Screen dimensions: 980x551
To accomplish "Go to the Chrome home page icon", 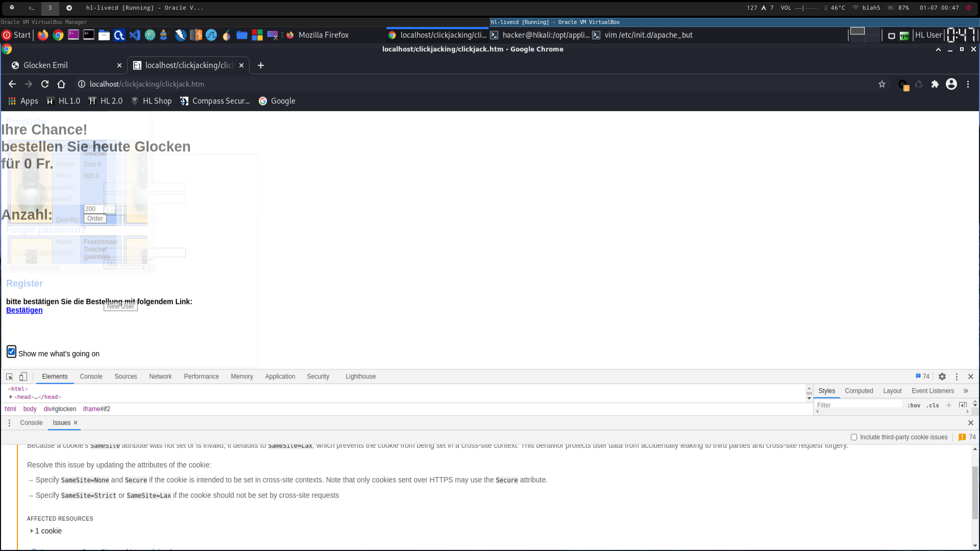I will 61,84.
